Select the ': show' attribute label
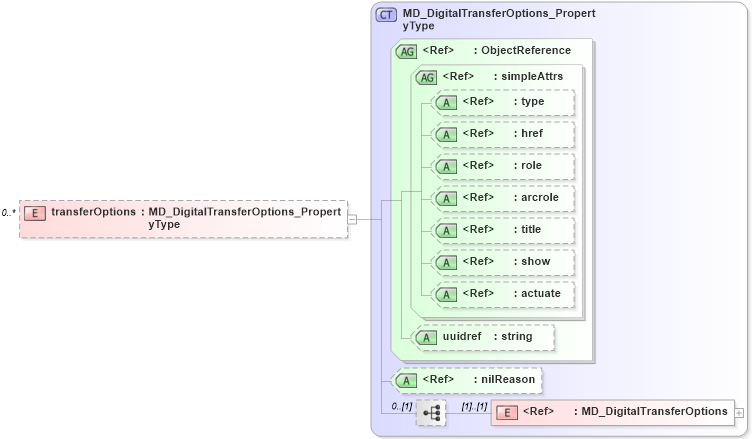Viewport: 752px width, 439px height. click(532, 261)
